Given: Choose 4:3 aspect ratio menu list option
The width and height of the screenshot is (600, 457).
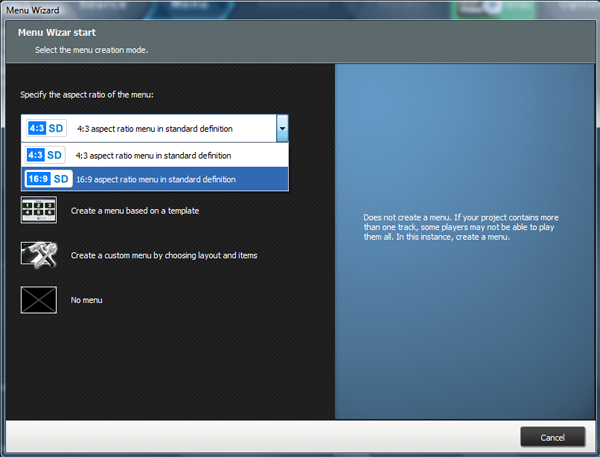Looking at the screenshot, I should point(155,155).
